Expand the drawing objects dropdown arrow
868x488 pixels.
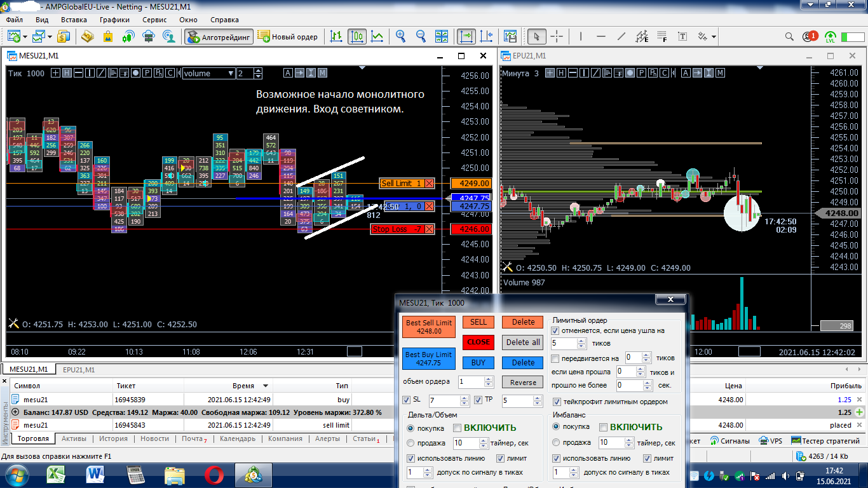pyautogui.click(x=714, y=37)
